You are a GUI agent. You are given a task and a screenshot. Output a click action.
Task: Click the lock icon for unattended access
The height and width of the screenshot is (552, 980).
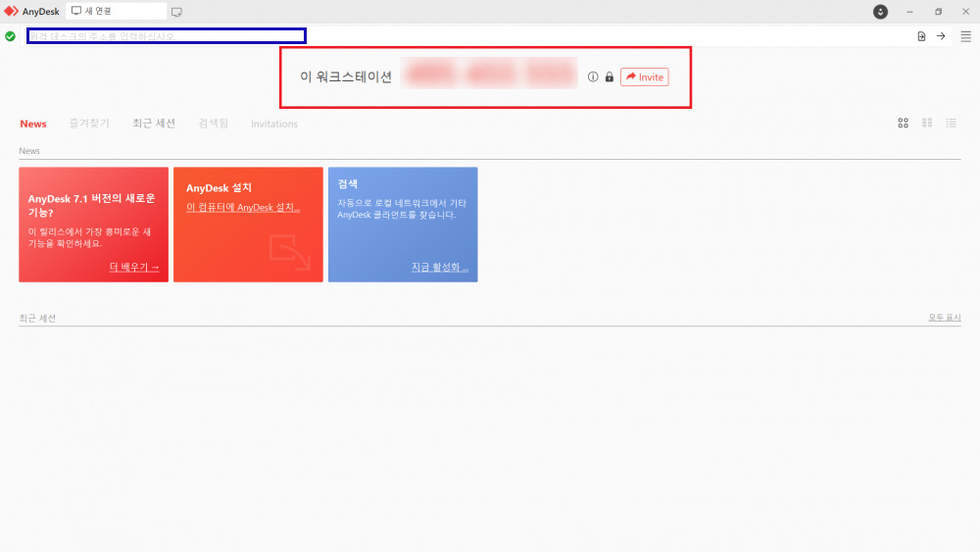point(609,76)
